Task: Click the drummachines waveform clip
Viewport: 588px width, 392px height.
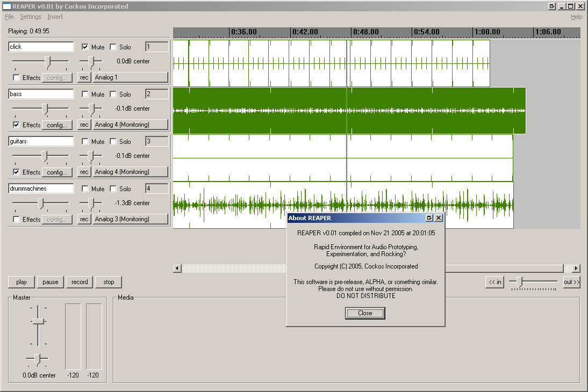Action: point(343,205)
